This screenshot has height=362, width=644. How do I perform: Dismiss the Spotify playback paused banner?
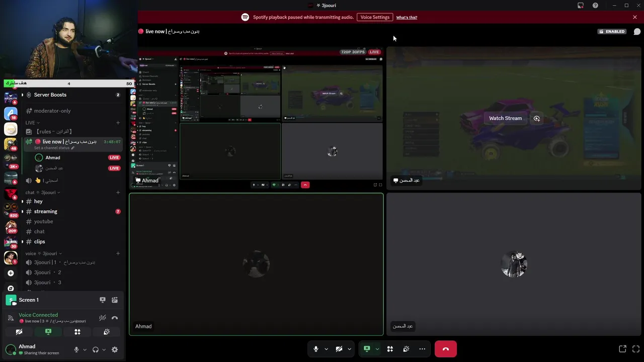[x=635, y=17]
